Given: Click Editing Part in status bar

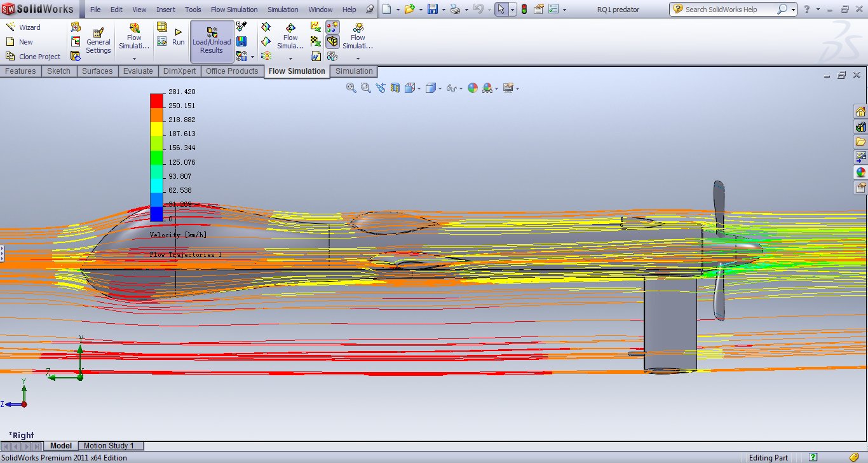Looking at the screenshot, I should (x=769, y=458).
